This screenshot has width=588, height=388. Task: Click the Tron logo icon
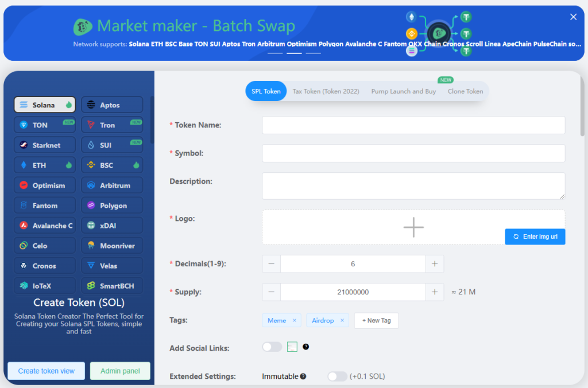tap(91, 125)
